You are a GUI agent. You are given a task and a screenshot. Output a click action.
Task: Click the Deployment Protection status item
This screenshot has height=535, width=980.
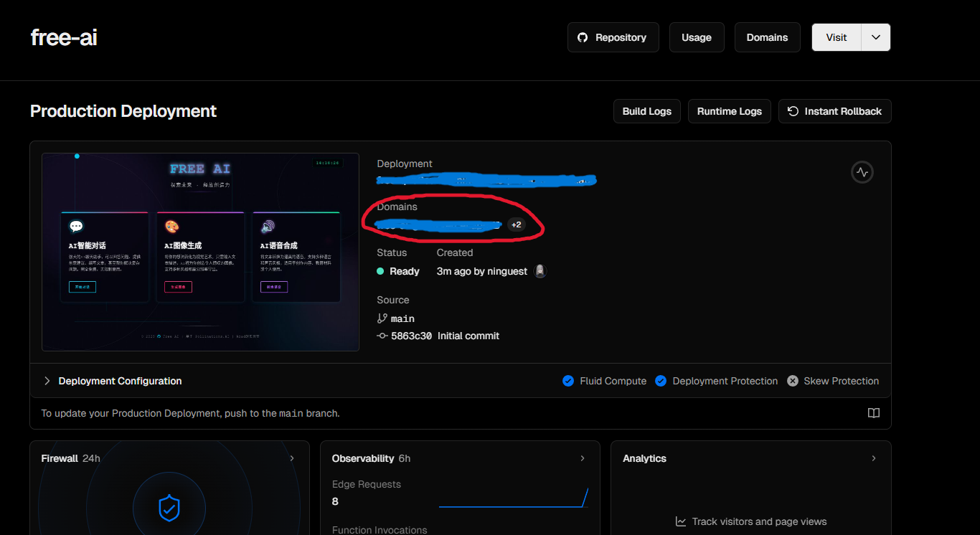[716, 381]
